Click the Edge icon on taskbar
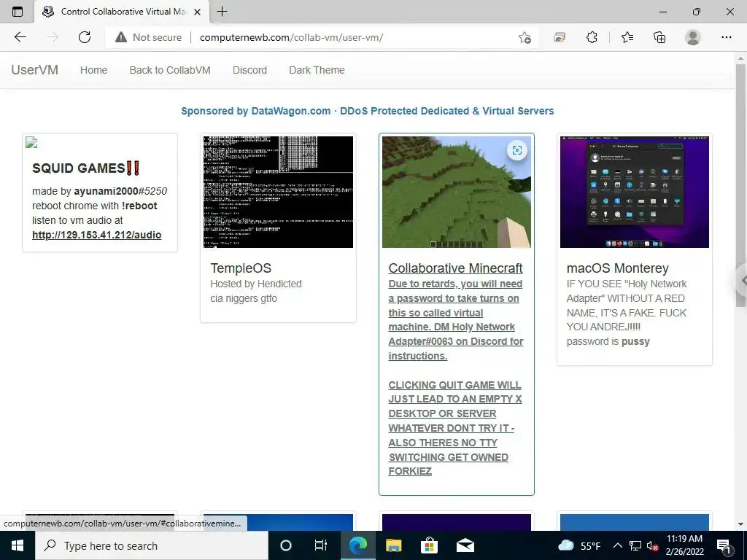 click(x=358, y=545)
